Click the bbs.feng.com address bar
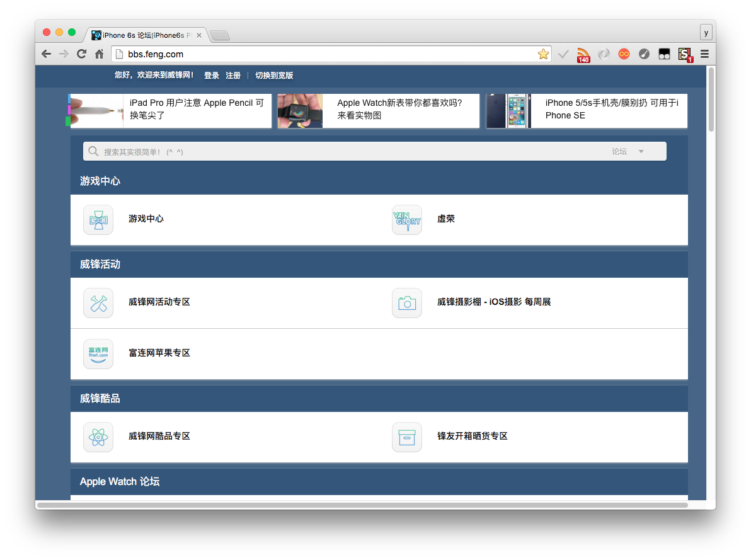 click(x=331, y=54)
